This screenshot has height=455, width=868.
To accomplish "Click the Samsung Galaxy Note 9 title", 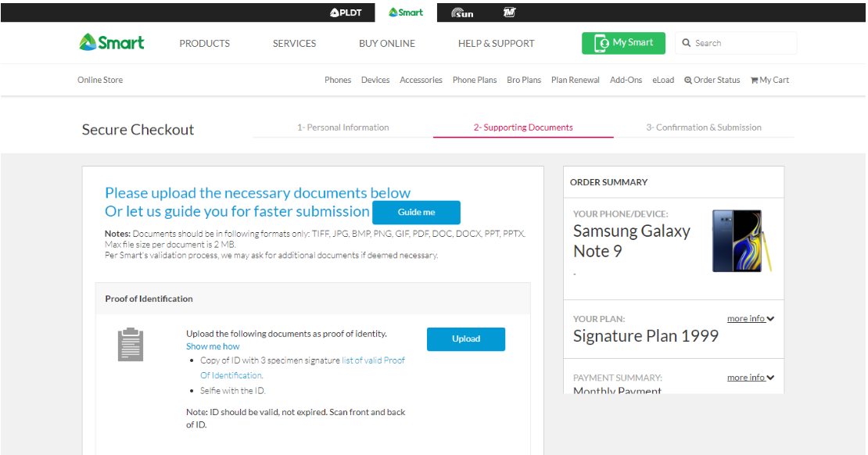I will [x=632, y=241].
